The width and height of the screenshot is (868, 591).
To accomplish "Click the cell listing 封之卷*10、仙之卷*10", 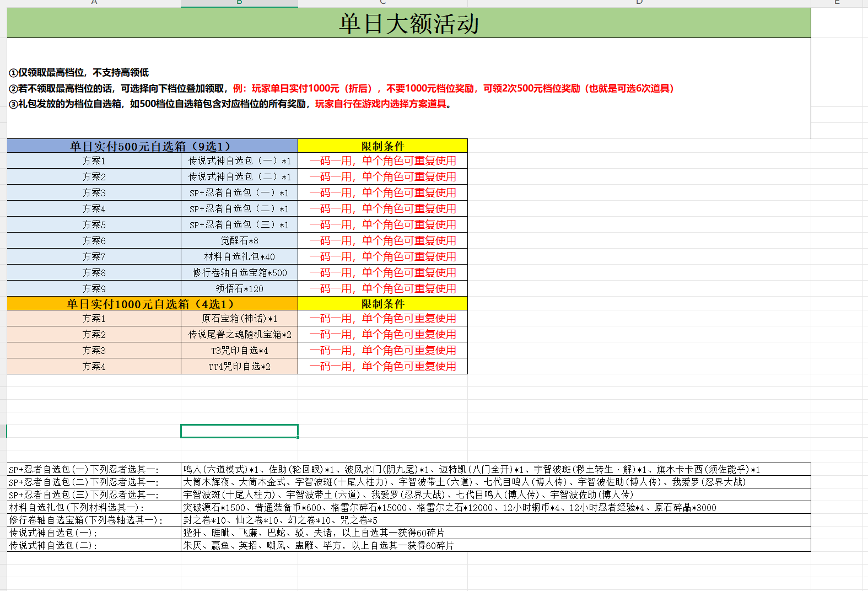I will [x=280, y=520].
